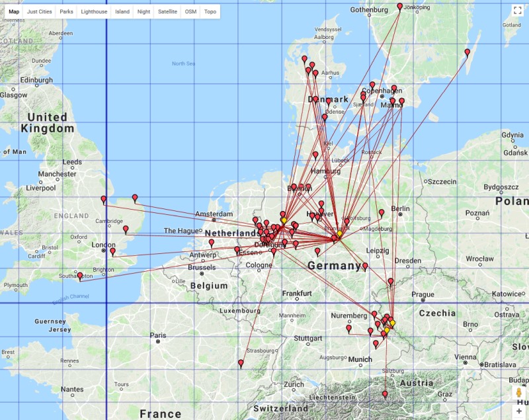Image resolution: width=529 pixels, height=420 pixels.
Task: Switch to Satellite imagery
Action: pyautogui.click(x=167, y=12)
